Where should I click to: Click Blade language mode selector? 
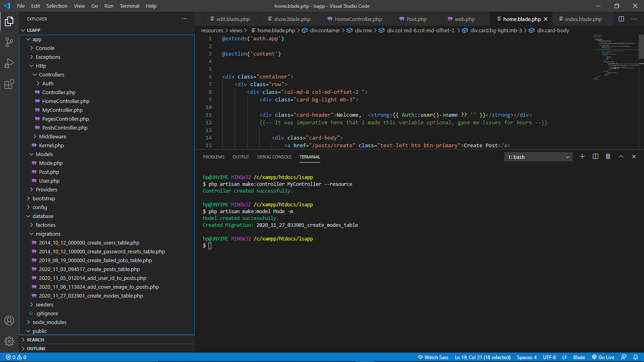(x=579, y=357)
